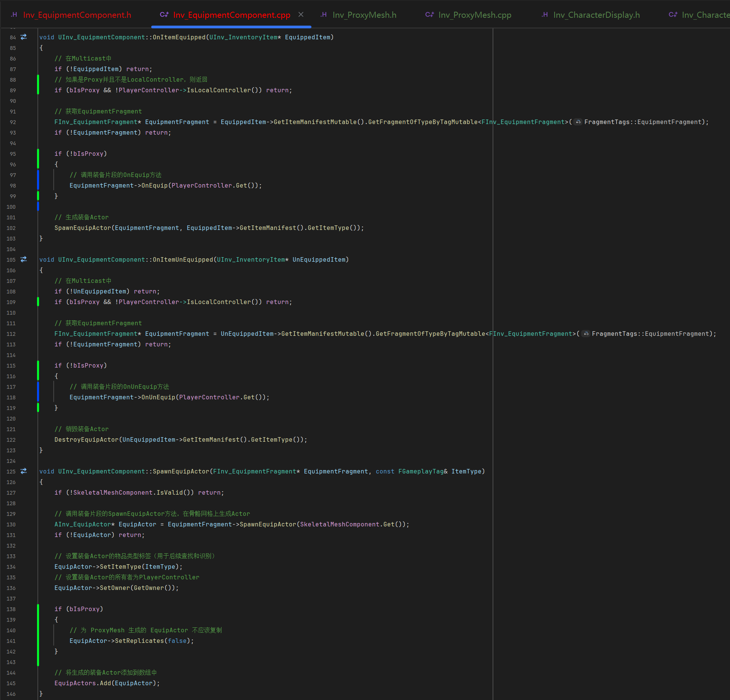Screen dimensions: 730x700
Task: Click green change marker beside line 88 comment
Action: (x=38, y=80)
